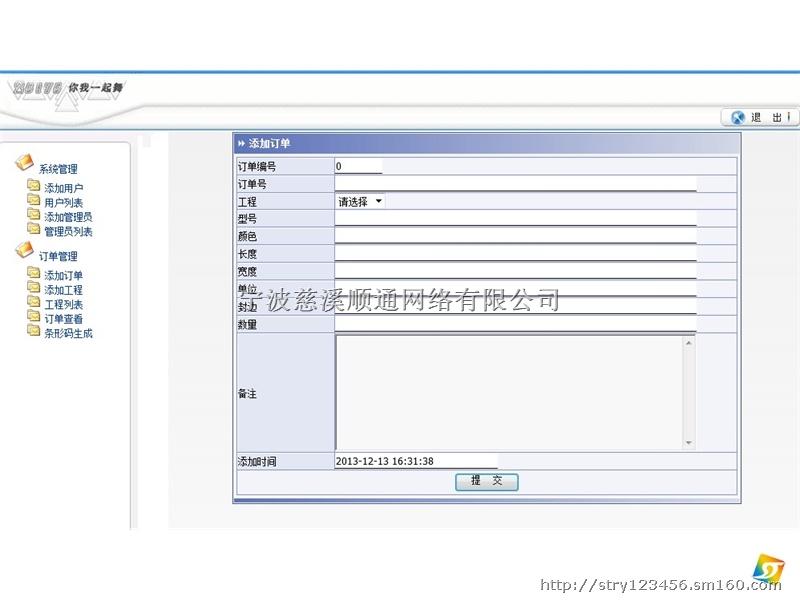Image resolution: width=800 pixels, height=600 pixels.
Task: Click the 订单管理 section icon
Action: pos(25,251)
